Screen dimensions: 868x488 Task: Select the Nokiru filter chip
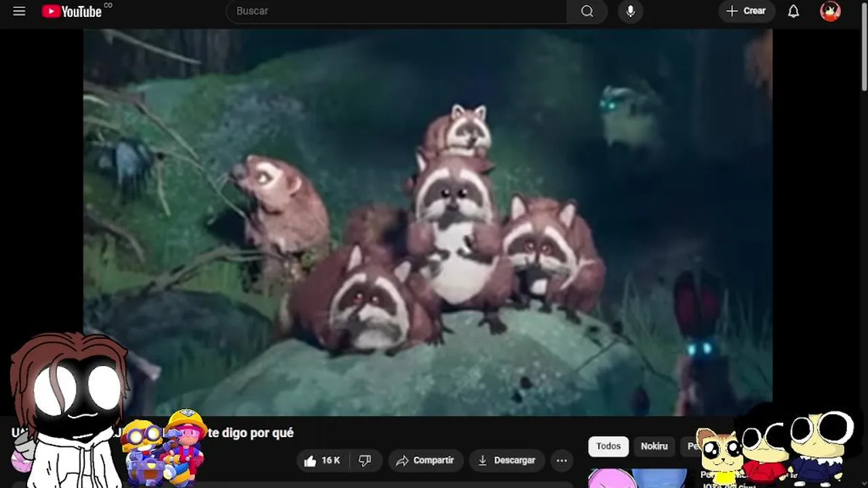click(654, 446)
